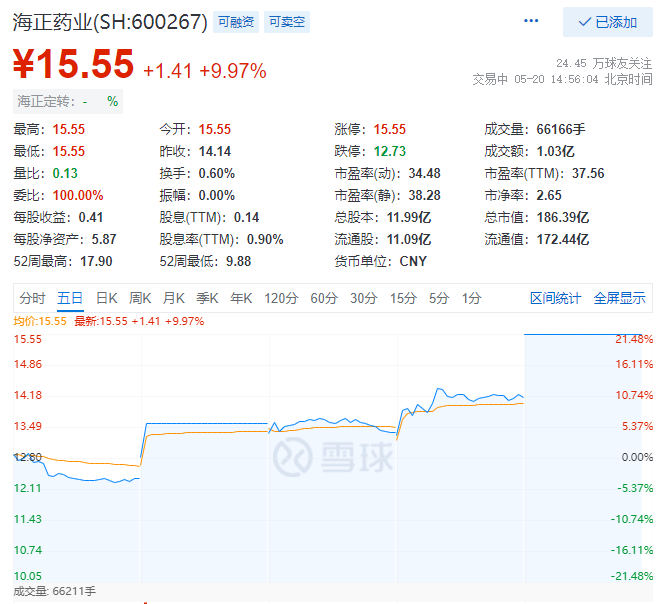Open the 季K chart tab
The width and height of the screenshot is (668, 604).
pos(207,298)
